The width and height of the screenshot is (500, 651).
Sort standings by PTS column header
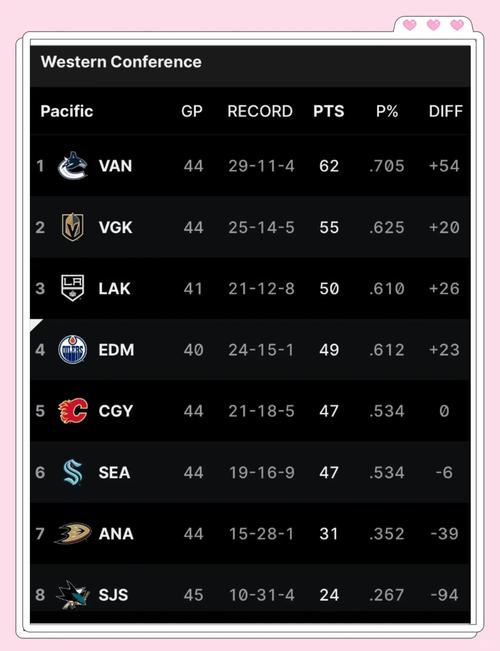(x=328, y=111)
